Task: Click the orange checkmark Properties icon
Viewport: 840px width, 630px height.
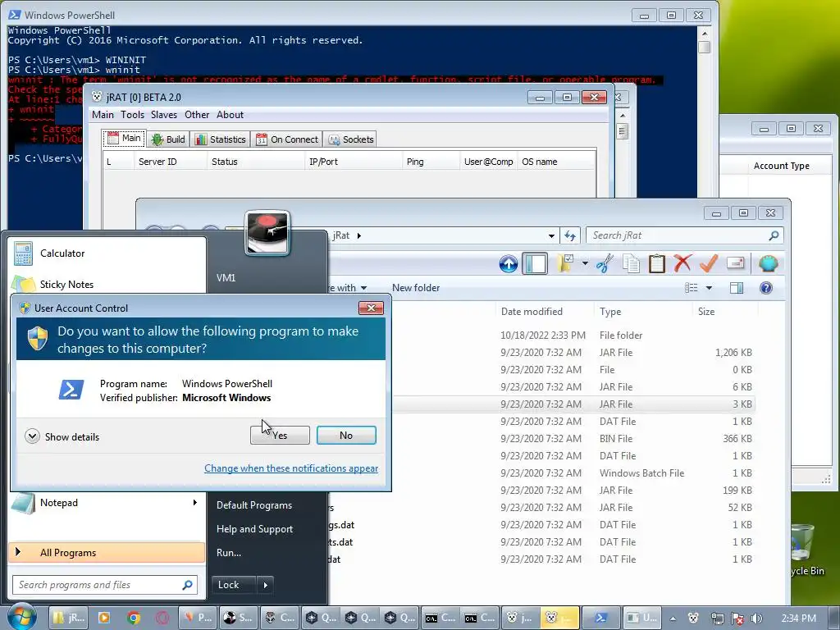Action: coord(708,263)
